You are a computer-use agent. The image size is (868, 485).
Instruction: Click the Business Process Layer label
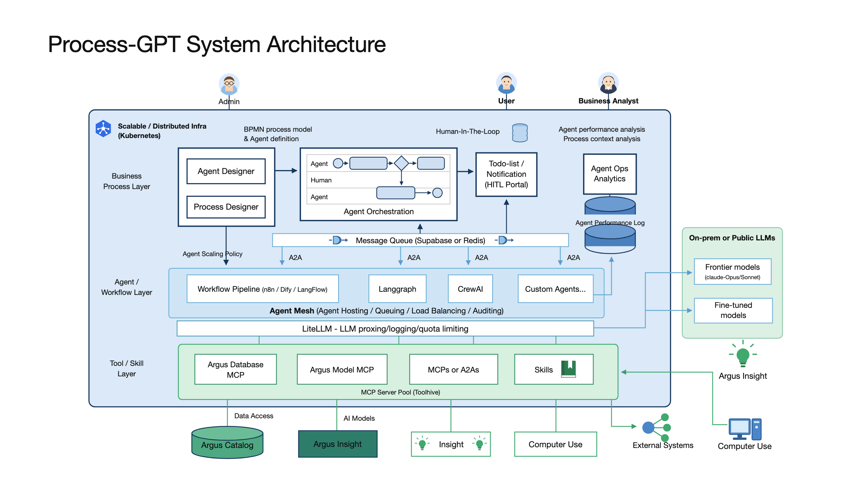tap(126, 181)
